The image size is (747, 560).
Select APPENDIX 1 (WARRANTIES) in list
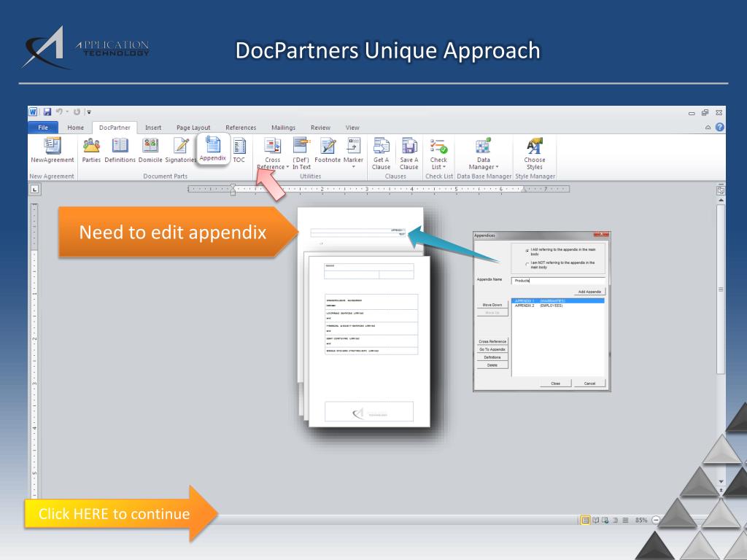coord(558,301)
